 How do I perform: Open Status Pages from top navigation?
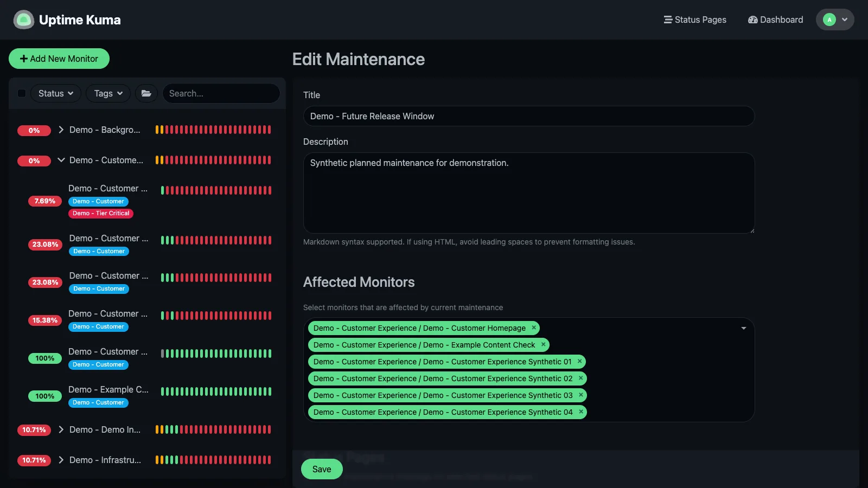pyautogui.click(x=695, y=20)
